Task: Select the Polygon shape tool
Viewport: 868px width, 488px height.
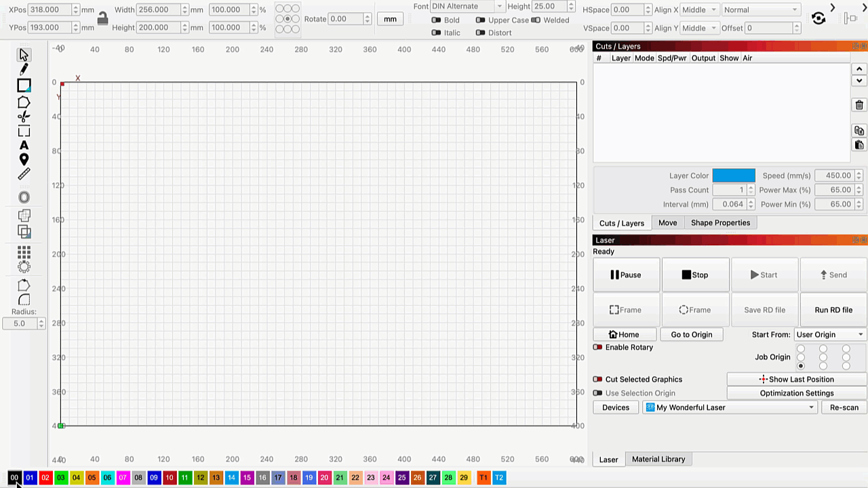Action: (24, 102)
